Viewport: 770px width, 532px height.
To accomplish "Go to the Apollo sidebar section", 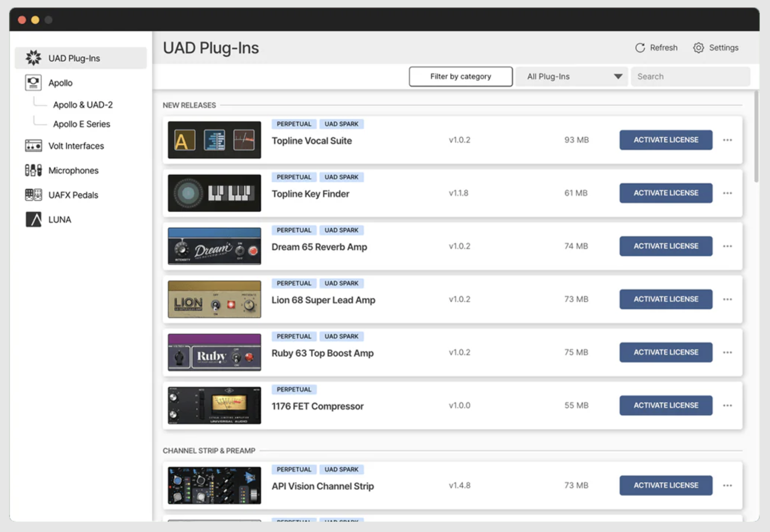I will [60, 83].
